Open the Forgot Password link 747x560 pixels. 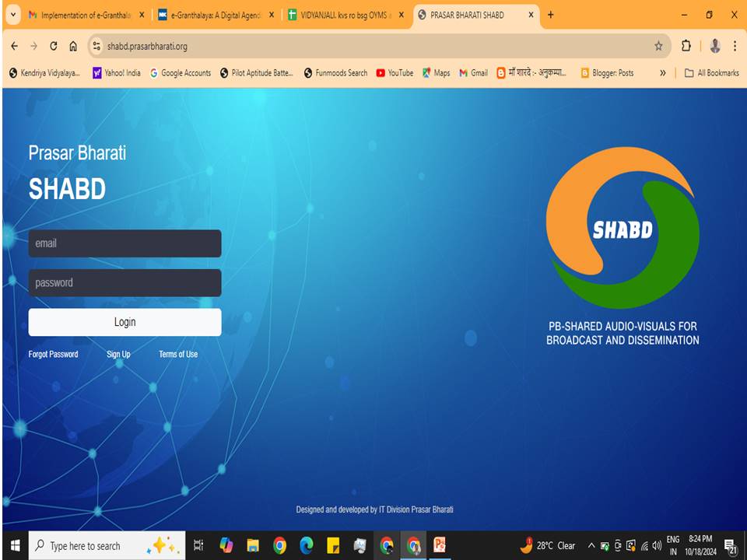pyautogui.click(x=53, y=354)
